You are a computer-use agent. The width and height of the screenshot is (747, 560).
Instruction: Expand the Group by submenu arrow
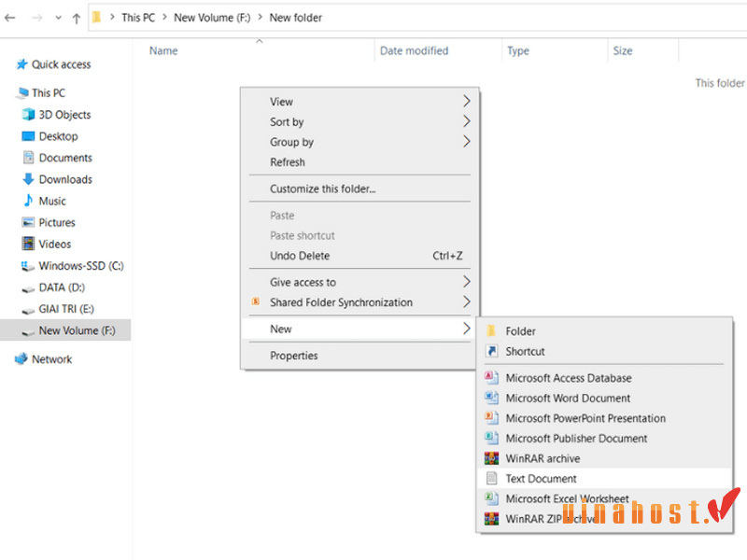466,142
